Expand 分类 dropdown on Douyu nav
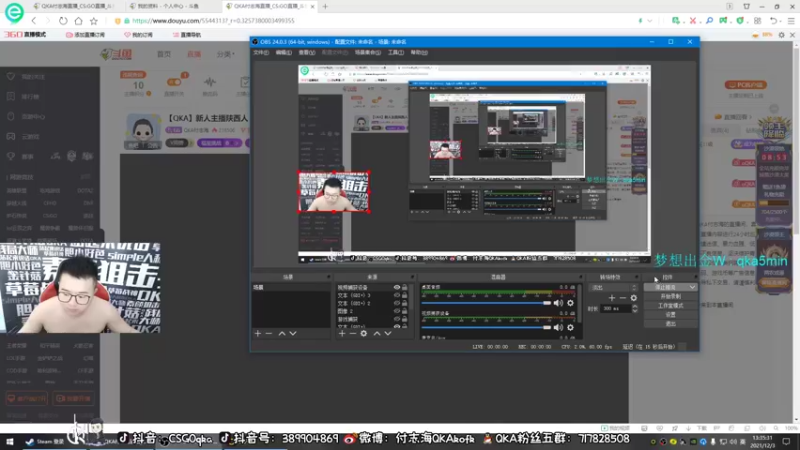800x450 pixels. [x=226, y=54]
